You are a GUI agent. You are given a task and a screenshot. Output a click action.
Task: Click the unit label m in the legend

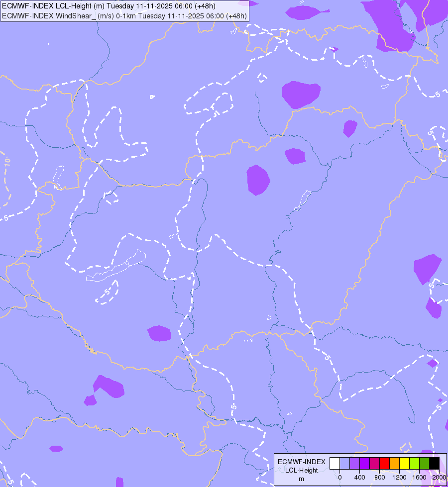301,479
